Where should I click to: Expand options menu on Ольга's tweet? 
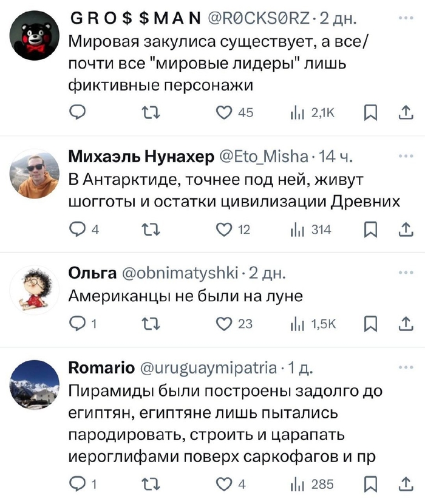point(404,273)
